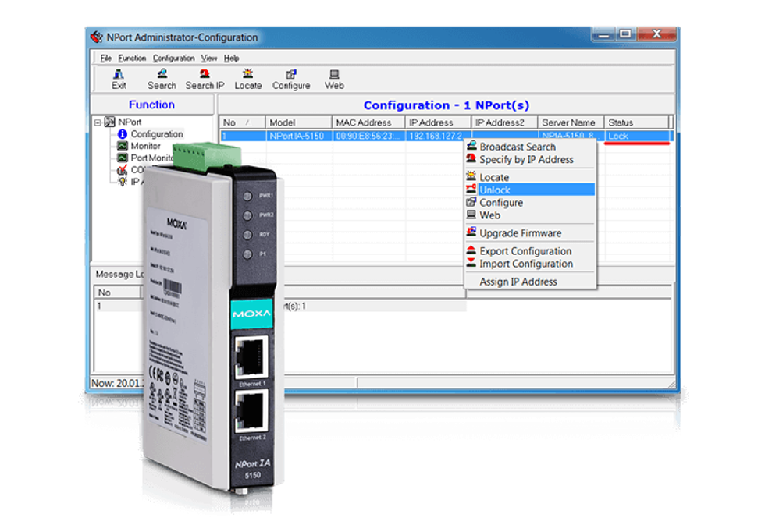Click the Locate context menu icon
This screenshot has height=532, width=765.
click(x=471, y=176)
